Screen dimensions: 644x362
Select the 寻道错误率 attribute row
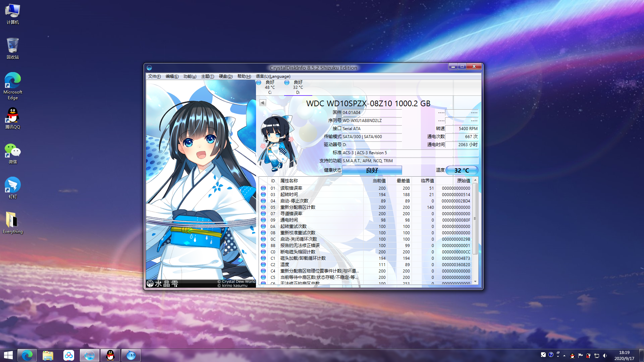pos(366,214)
